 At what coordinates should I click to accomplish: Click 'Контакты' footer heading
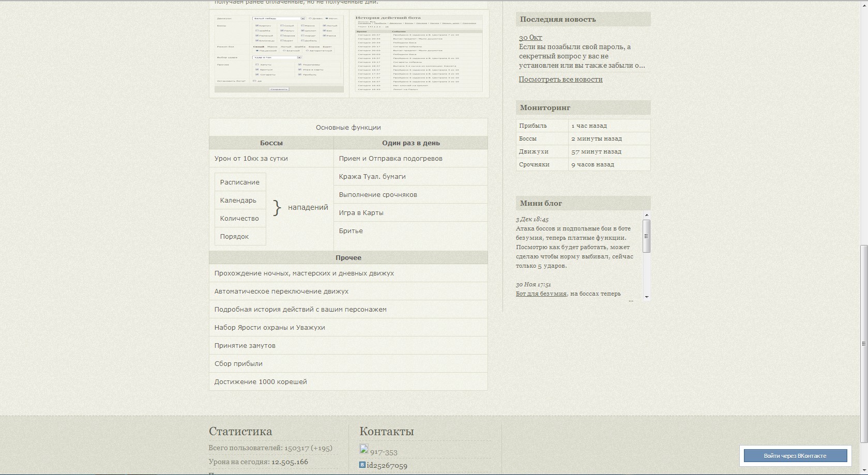pos(387,431)
